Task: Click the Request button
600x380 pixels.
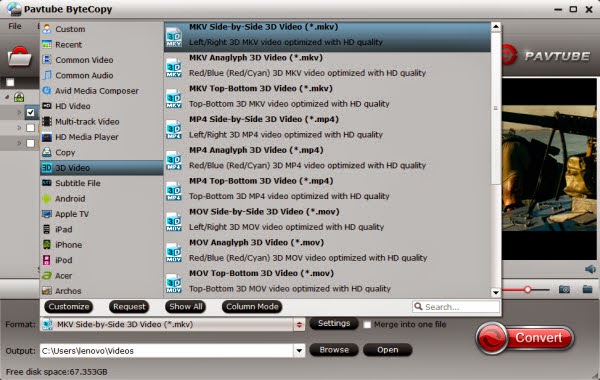Action: pyautogui.click(x=129, y=307)
